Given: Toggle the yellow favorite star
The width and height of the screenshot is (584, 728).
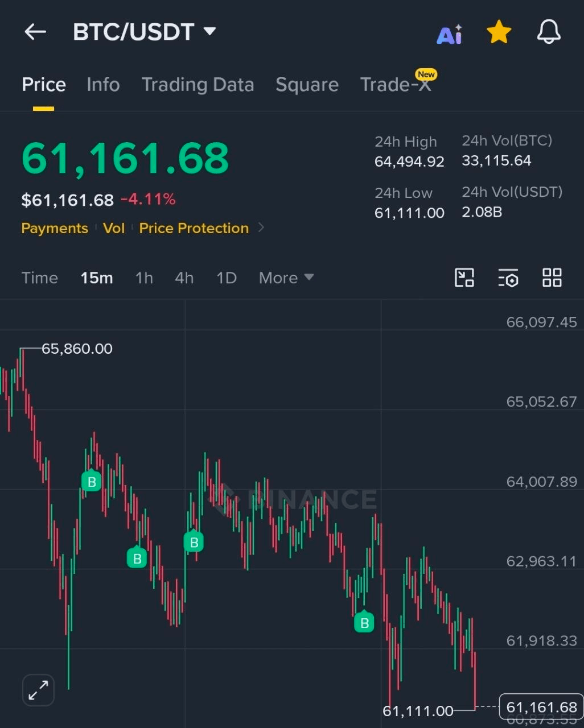Looking at the screenshot, I should pos(499,32).
